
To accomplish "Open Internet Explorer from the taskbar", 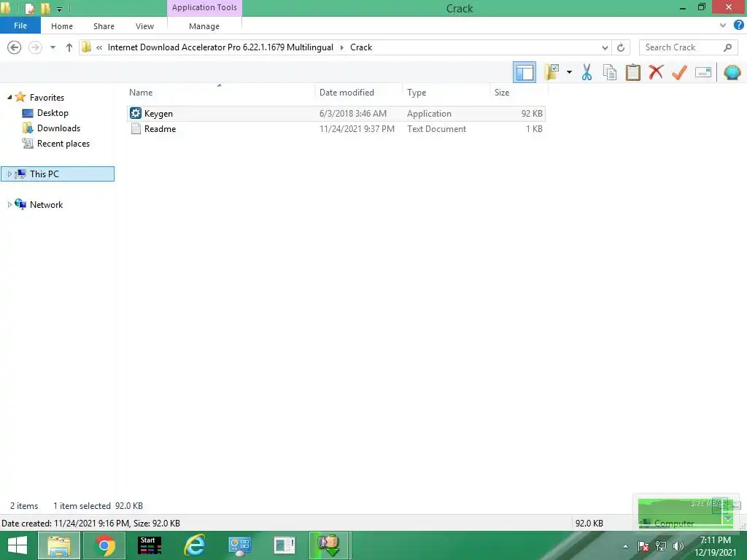I will pyautogui.click(x=195, y=545).
